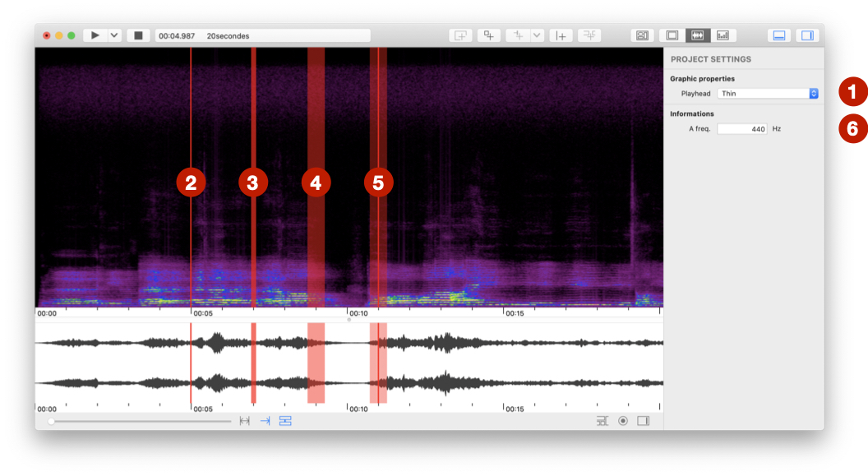Screen dimensions: 868x476
Task: Toggle the right sidebar panel button
Action: pyautogui.click(x=808, y=35)
